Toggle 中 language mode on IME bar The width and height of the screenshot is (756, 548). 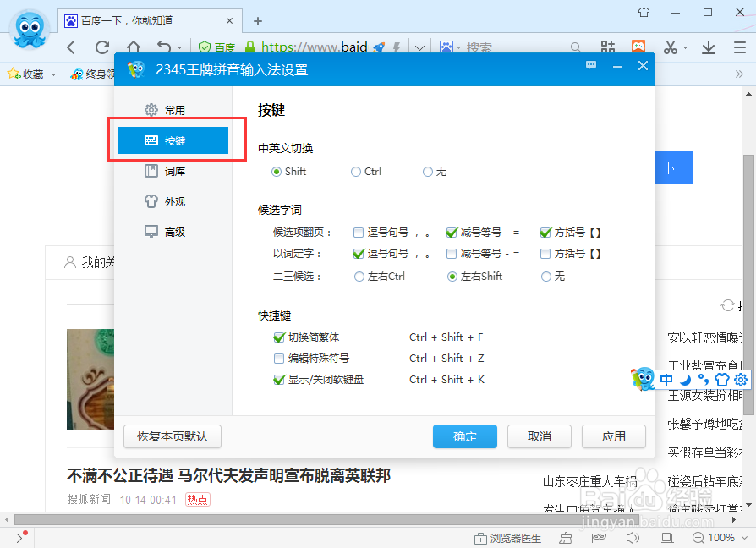click(666, 380)
